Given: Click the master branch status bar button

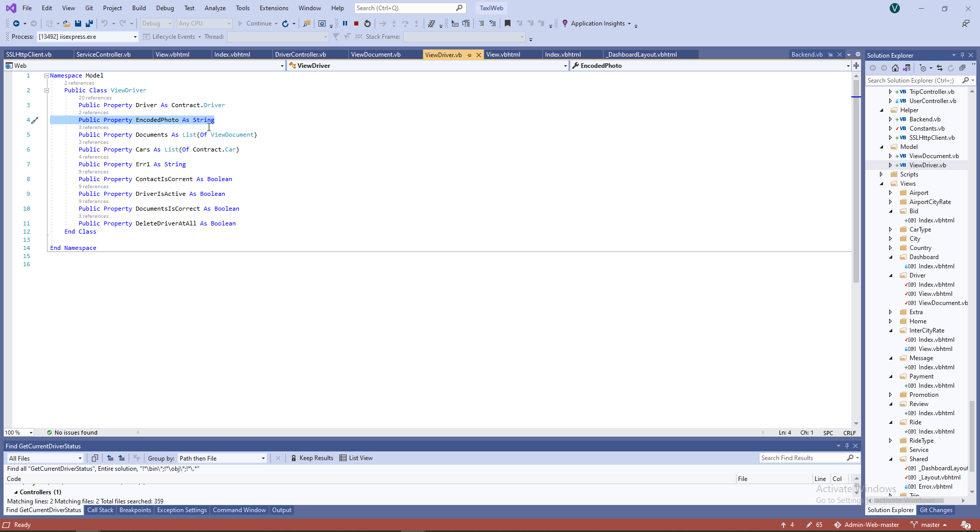Looking at the screenshot, I should [928, 525].
